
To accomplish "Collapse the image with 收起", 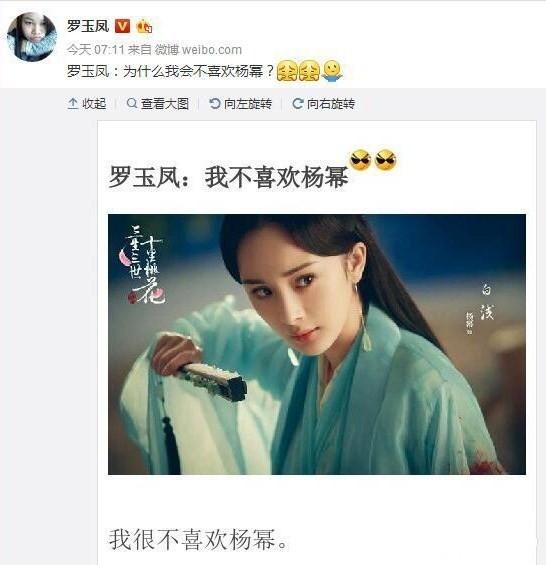I will click(87, 104).
